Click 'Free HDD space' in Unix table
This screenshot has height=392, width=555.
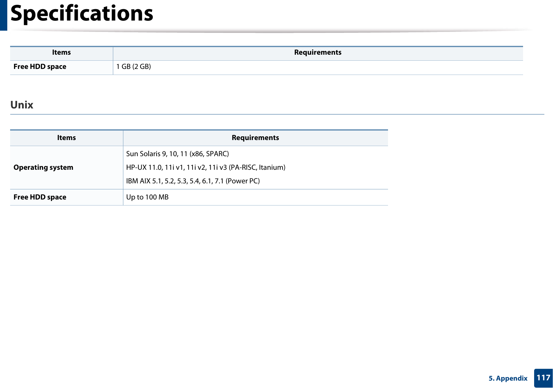point(40,197)
